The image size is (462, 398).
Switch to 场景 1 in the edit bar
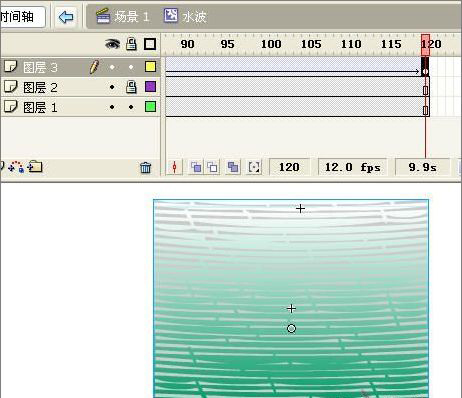click(122, 16)
